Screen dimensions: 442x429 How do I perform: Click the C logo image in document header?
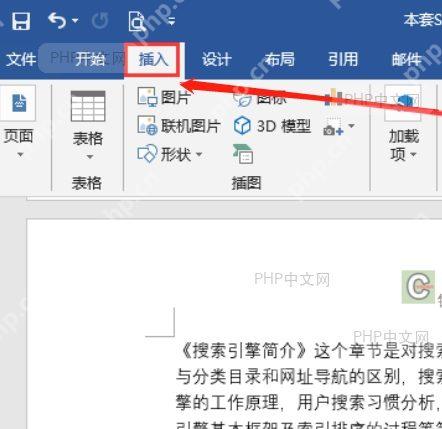point(418,287)
